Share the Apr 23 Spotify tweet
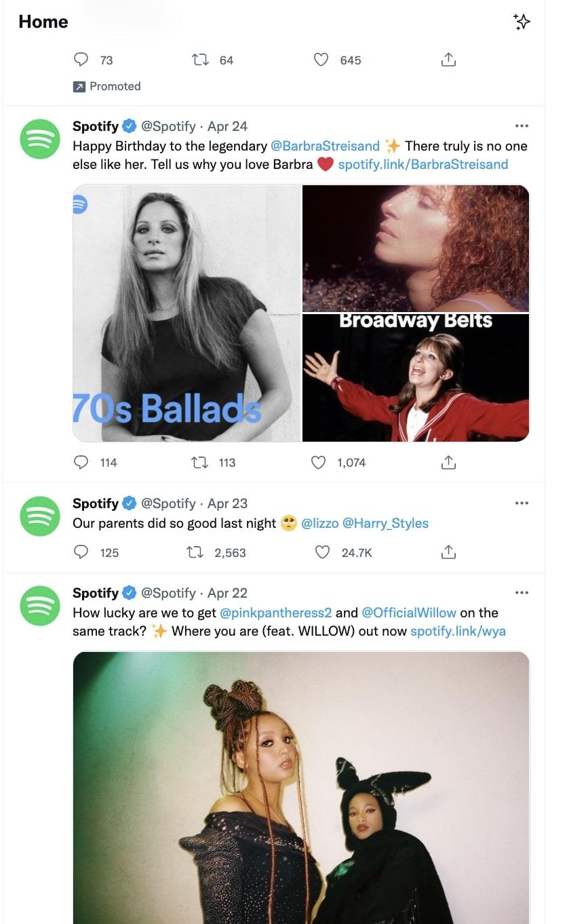The width and height of the screenshot is (569, 924). [x=448, y=552]
